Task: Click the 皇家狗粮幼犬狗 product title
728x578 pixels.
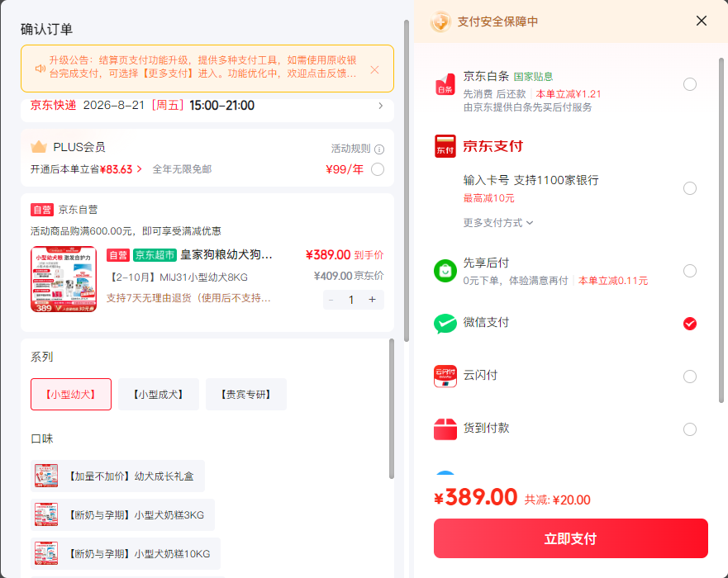Action: coord(226,254)
